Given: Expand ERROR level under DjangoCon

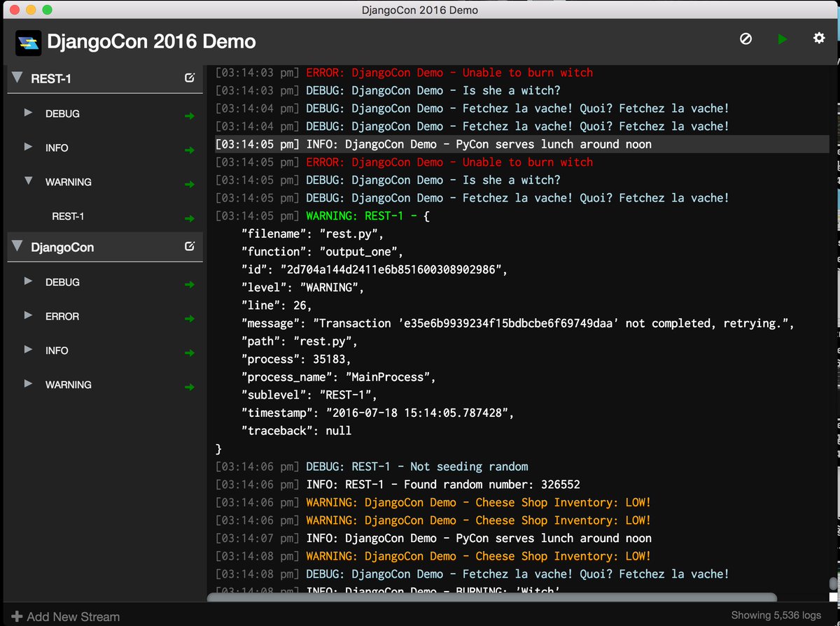Looking at the screenshot, I should click(29, 315).
